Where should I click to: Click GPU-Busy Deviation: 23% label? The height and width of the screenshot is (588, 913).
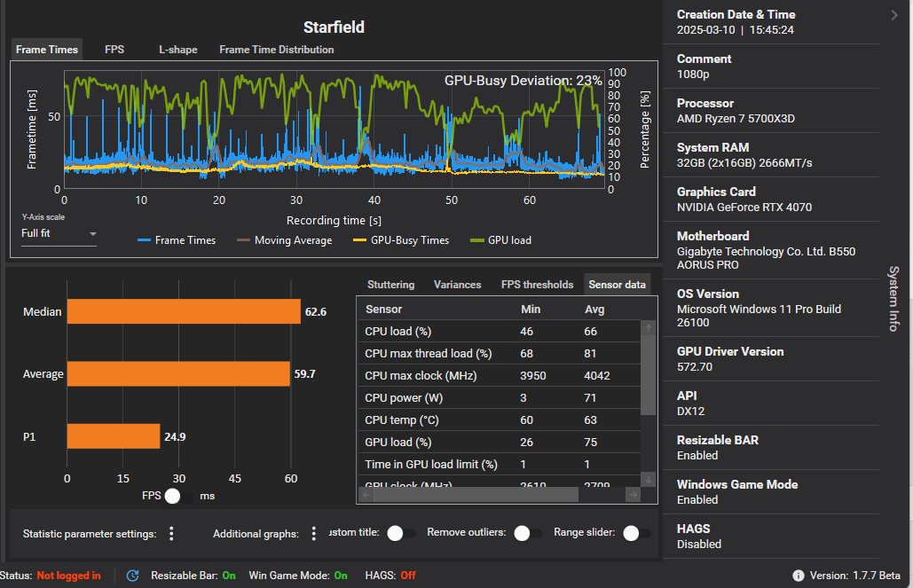tap(523, 81)
